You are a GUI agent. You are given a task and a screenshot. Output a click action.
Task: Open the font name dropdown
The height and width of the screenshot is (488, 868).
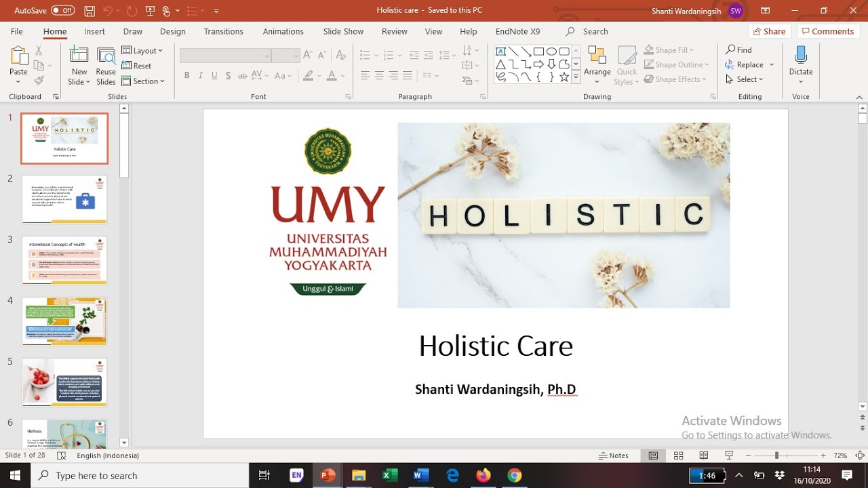[267, 56]
